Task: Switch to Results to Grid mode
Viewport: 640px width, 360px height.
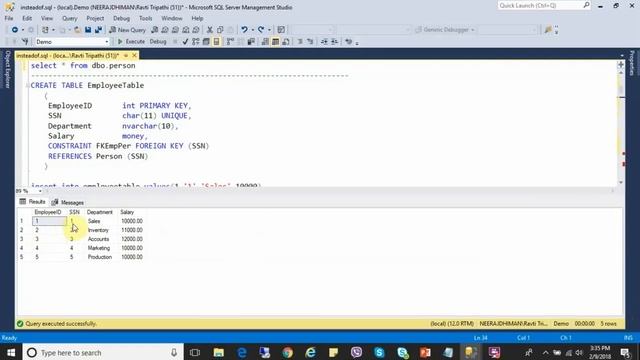Action: (276, 42)
